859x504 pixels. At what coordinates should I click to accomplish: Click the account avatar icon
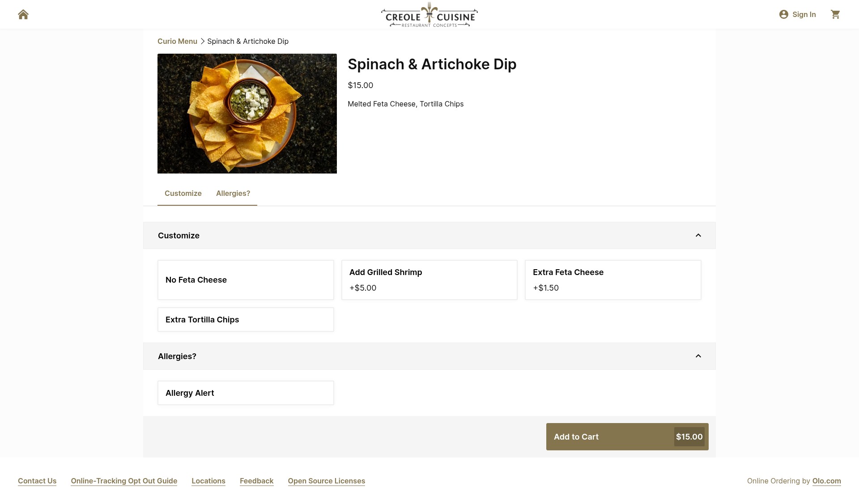(x=783, y=14)
